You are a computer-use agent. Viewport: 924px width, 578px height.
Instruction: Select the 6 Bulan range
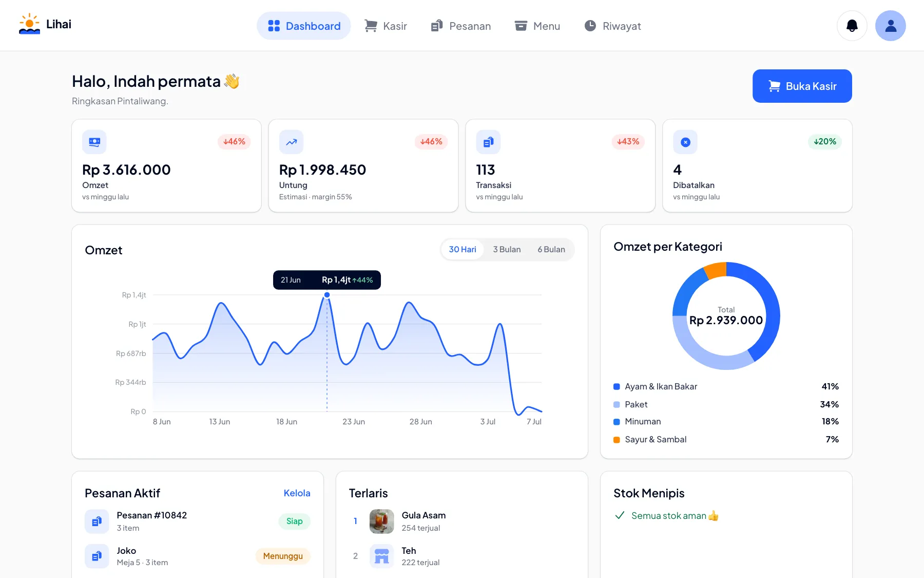coord(551,250)
